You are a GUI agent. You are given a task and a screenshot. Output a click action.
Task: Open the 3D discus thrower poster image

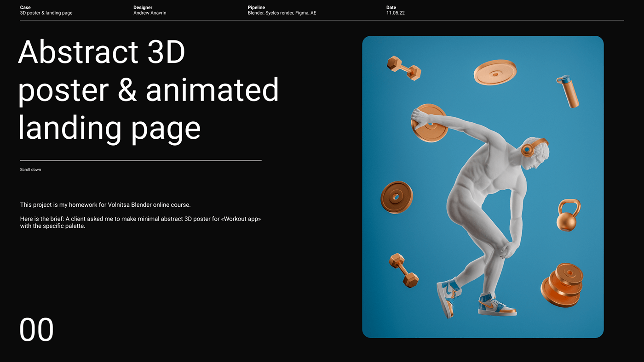483,187
